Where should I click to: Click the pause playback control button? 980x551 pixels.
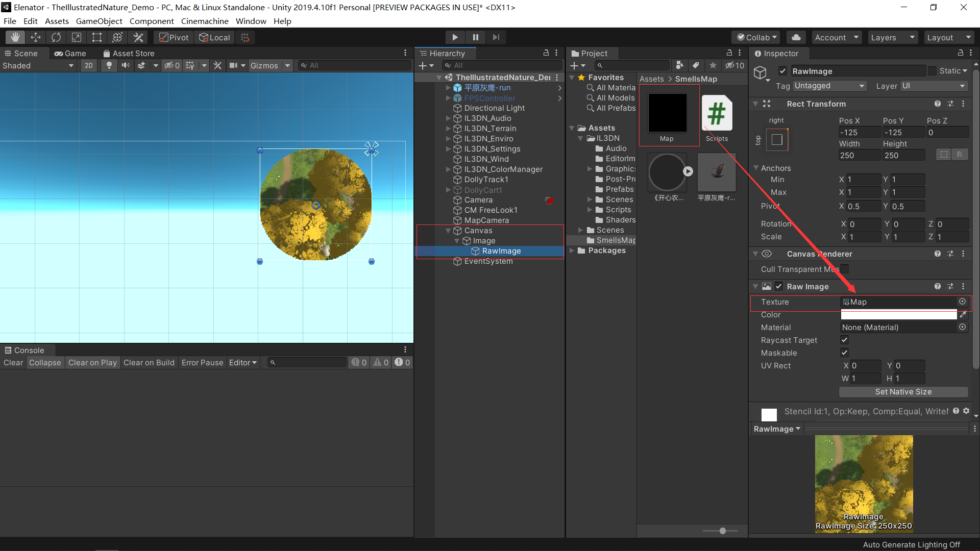coord(475,37)
